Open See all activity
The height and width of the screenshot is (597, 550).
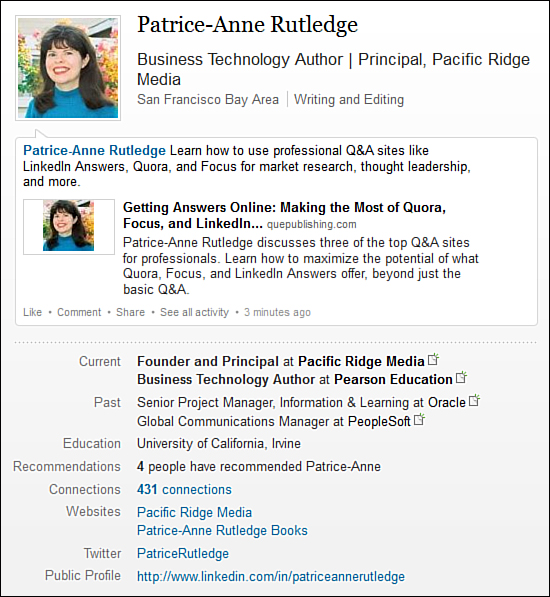tap(194, 312)
